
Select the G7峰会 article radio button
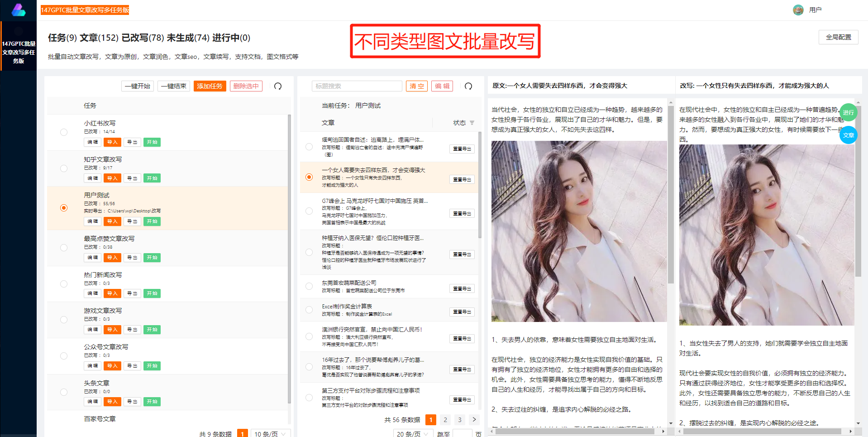click(309, 211)
